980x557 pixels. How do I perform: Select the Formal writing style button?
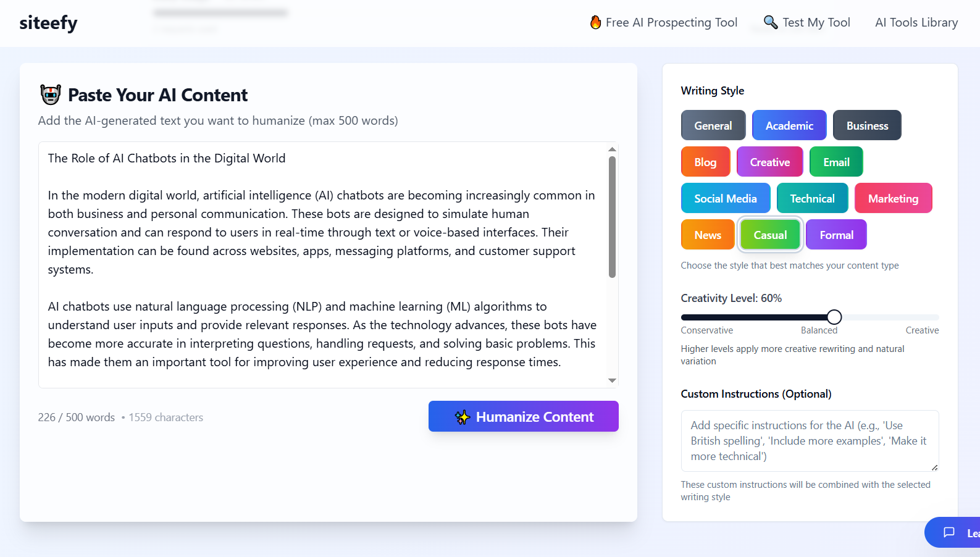(836, 235)
